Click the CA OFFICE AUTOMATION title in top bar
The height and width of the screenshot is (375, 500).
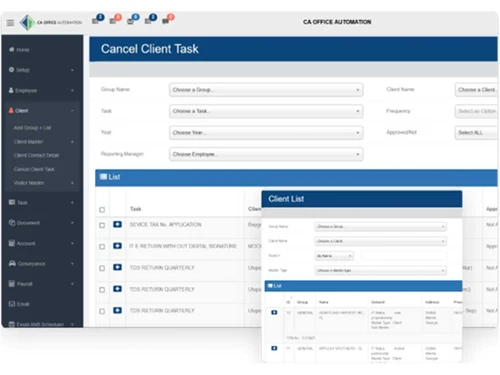coord(337,22)
